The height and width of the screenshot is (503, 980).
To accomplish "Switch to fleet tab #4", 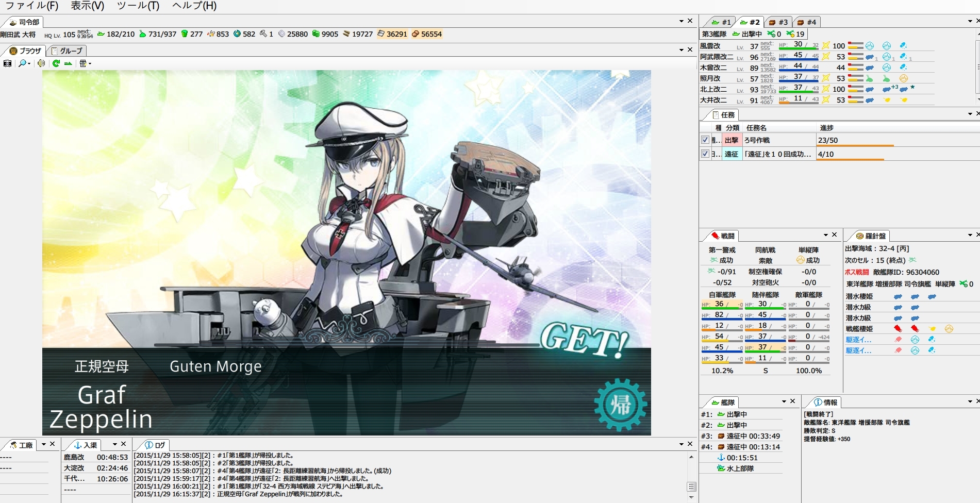I will (807, 22).
